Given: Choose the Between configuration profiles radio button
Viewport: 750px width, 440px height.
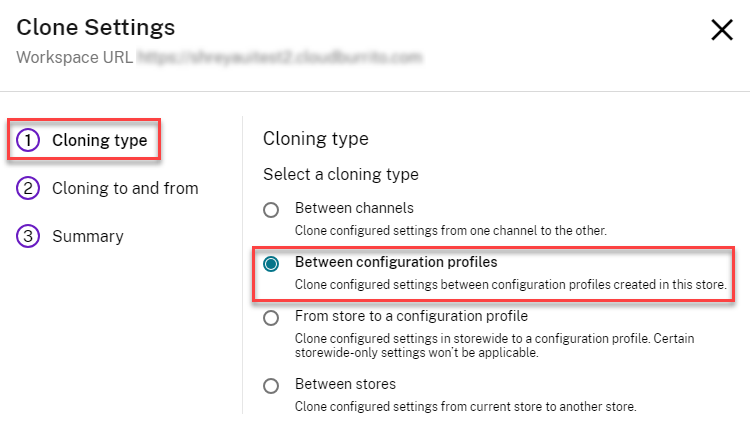Looking at the screenshot, I should click(x=271, y=264).
